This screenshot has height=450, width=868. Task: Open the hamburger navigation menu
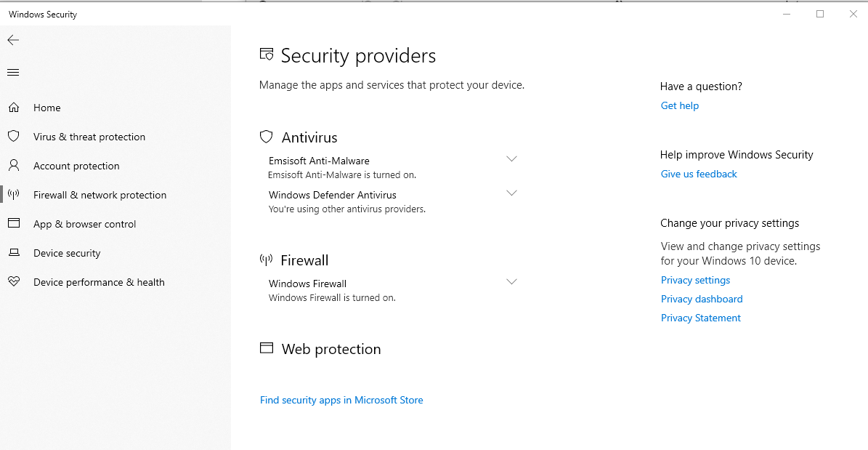[13, 72]
